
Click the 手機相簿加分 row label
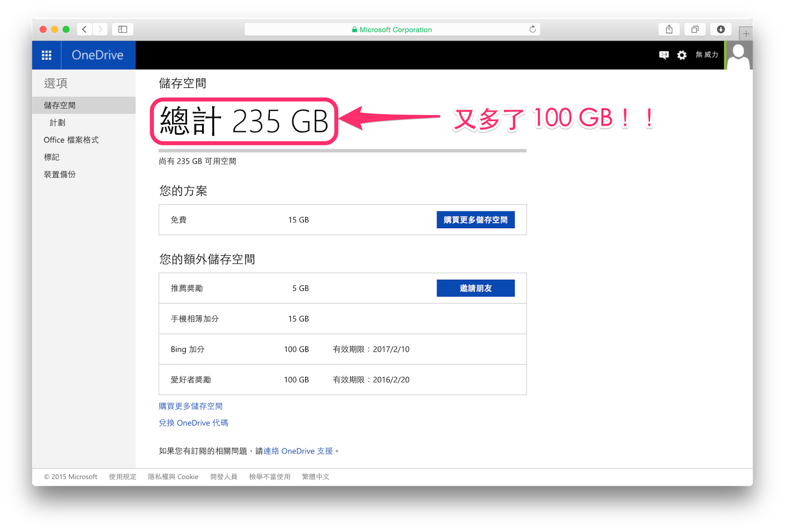(195, 319)
